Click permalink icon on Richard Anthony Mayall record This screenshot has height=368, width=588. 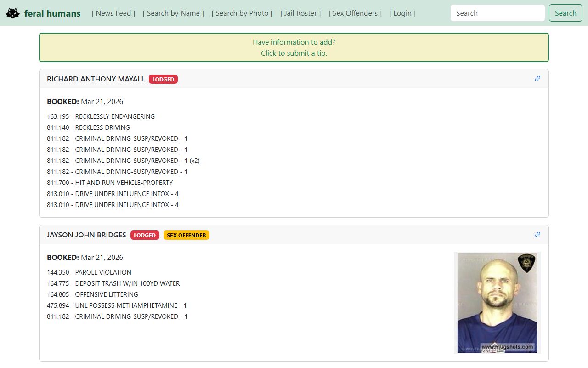[x=537, y=79]
